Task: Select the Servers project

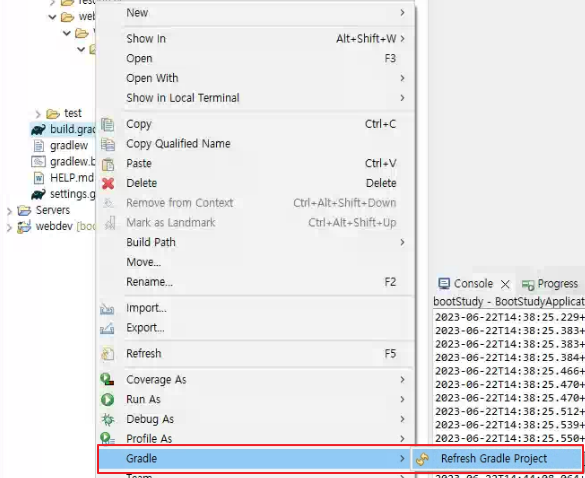Action: point(53,210)
